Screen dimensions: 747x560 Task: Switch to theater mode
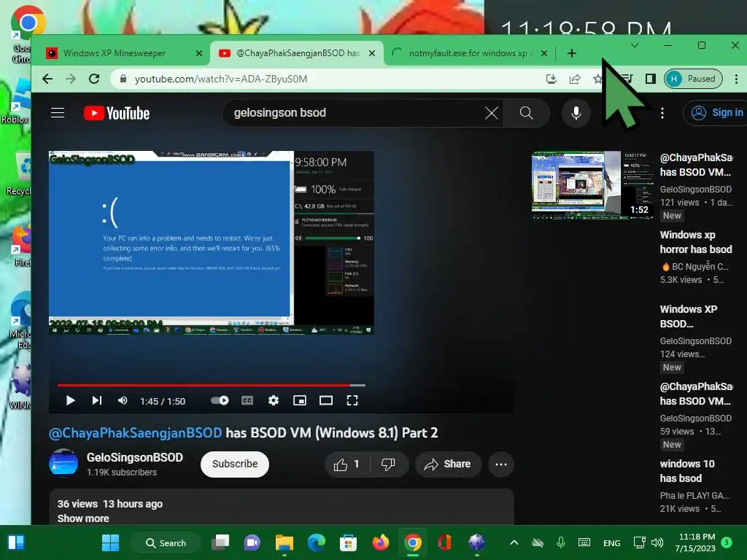(x=326, y=400)
